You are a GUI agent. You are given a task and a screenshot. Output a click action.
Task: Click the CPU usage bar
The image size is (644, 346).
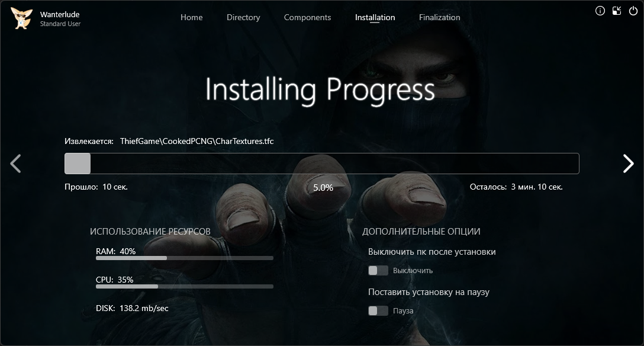tap(184, 287)
